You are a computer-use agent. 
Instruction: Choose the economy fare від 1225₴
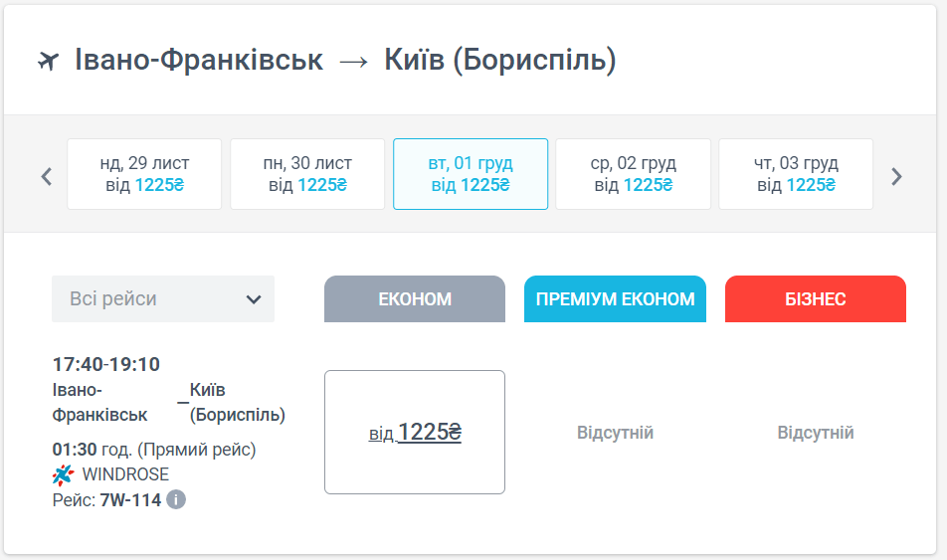(x=415, y=433)
